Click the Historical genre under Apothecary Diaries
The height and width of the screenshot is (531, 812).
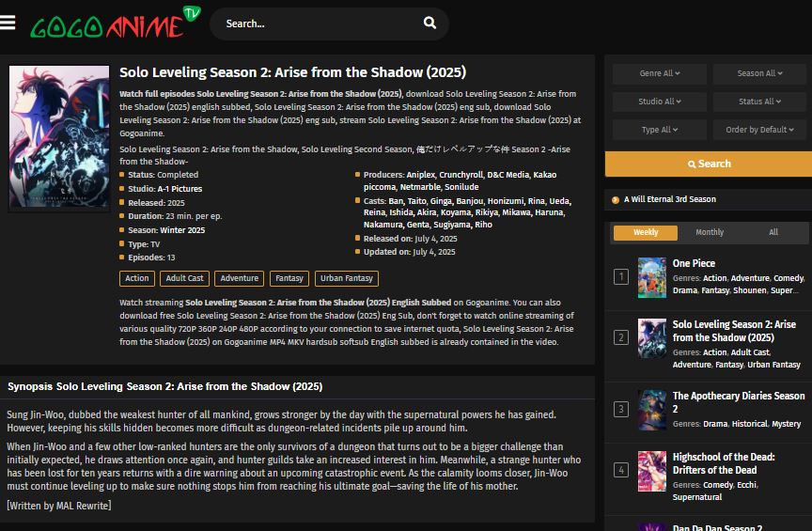point(749,424)
